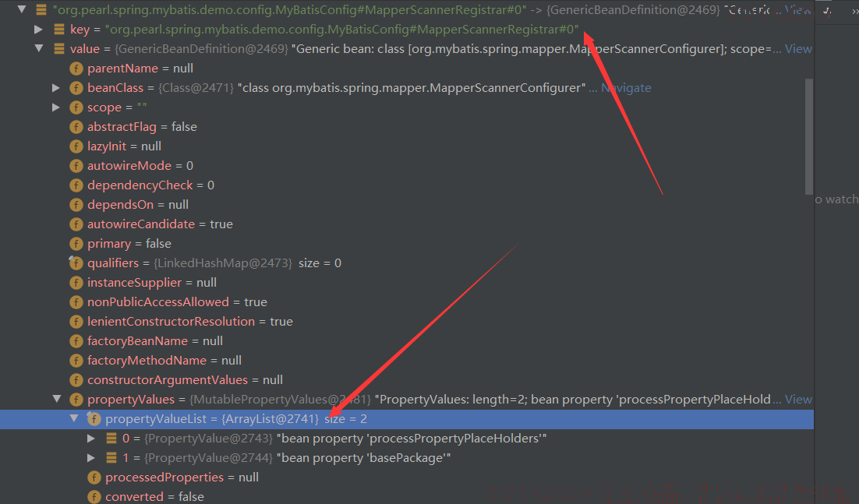The width and height of the screenshot is (859, 504).
Task: Open View link on the value row
Action: [798, 49]
